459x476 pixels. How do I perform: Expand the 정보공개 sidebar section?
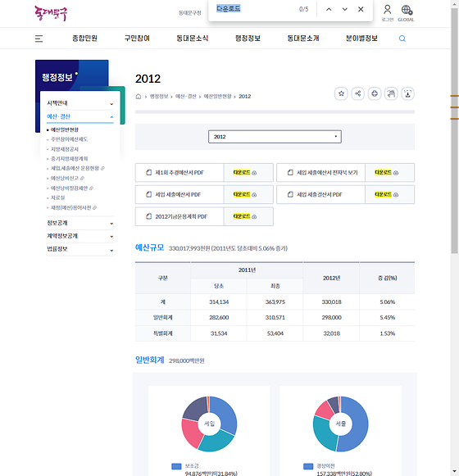[80, 223]
